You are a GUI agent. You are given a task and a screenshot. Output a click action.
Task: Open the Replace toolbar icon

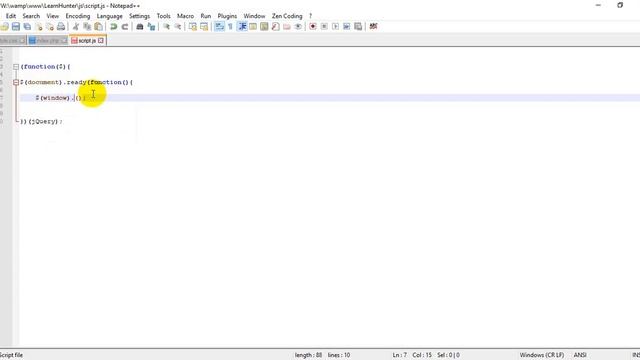pyautogui.click(x=151, y=27)
